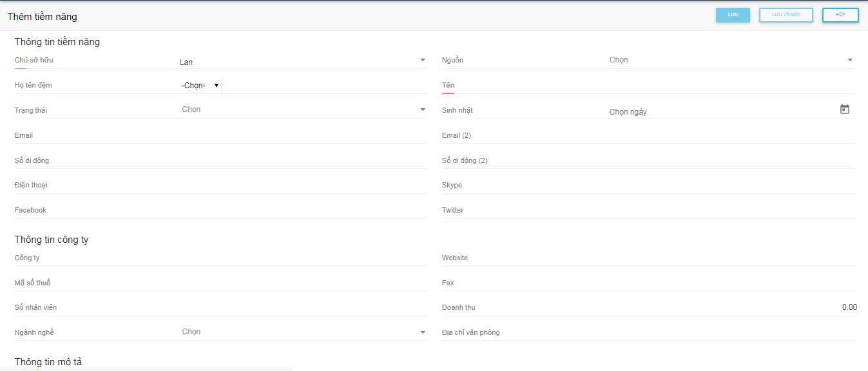Open the birthday calendar picker icon

point(844,110)
